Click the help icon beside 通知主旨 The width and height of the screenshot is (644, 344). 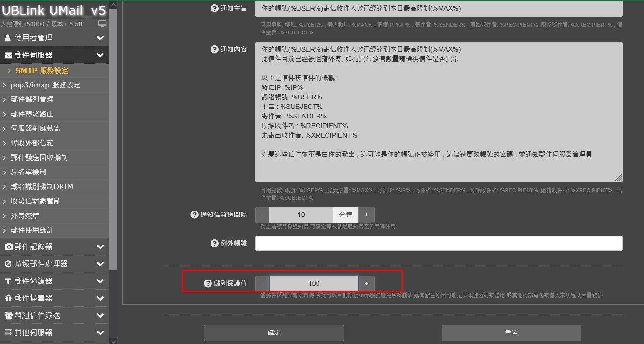(x=214, y=9)
